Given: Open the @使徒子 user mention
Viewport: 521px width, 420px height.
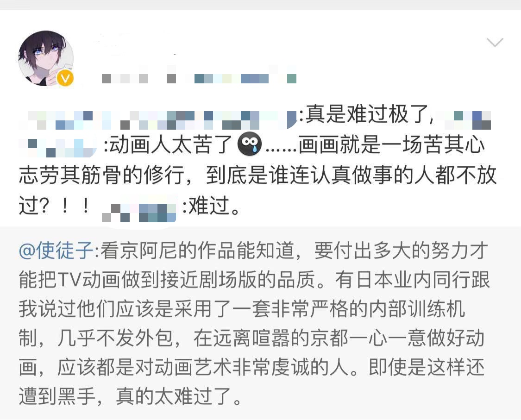Looking at the screenshot, I should (56, 251).
